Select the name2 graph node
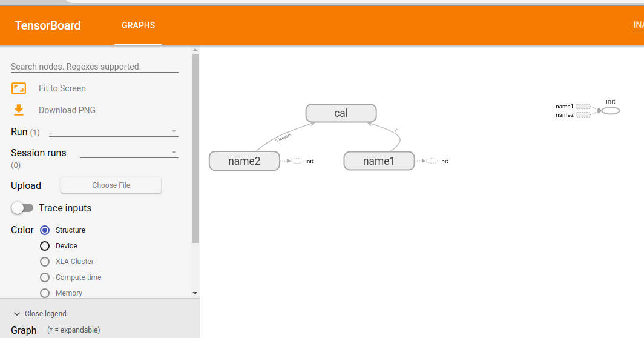 (245, 161)
